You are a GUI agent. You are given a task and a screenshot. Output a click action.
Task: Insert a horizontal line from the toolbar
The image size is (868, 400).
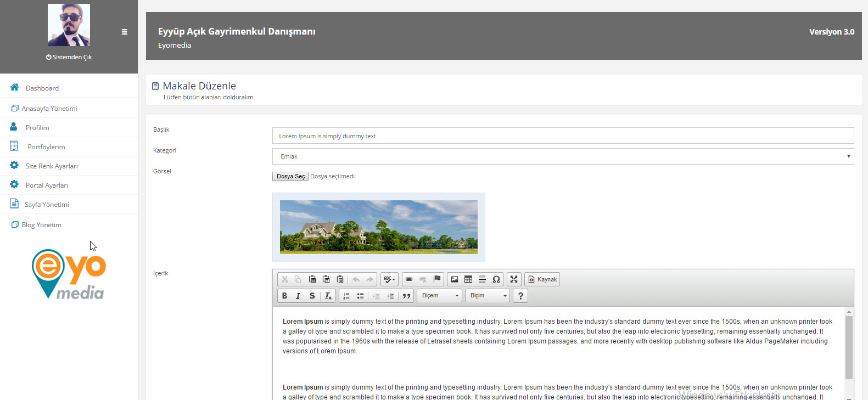(x=482, y=279)
